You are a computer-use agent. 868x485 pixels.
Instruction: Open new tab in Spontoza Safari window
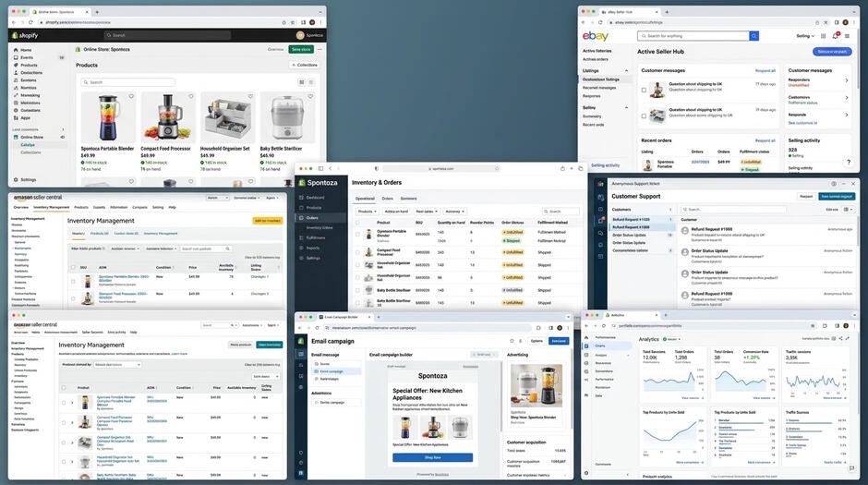pyautogui.click(x=572, y=168)
